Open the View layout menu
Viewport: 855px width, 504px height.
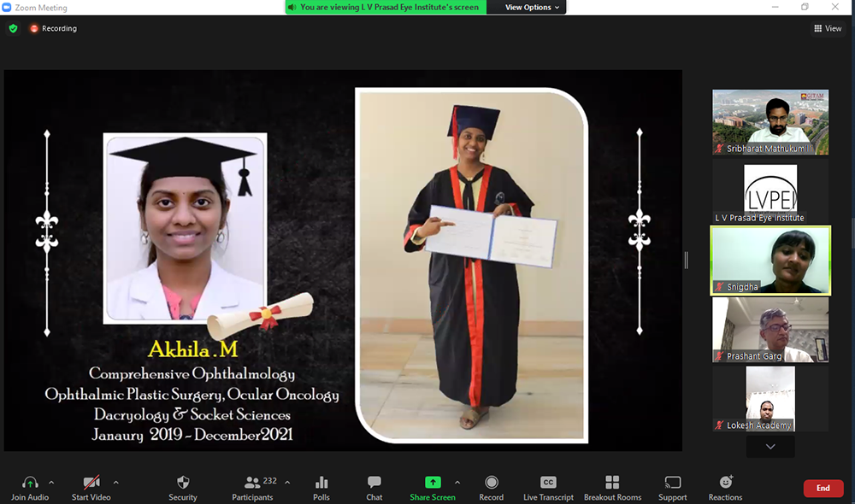[x=828, y=28]
